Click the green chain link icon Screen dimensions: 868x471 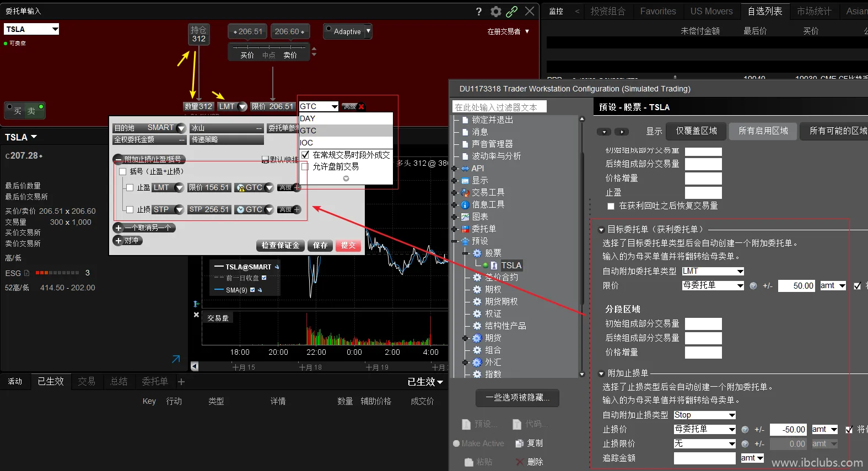click(512, 12)
